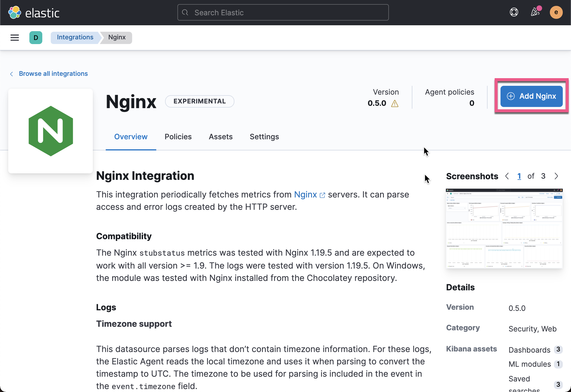Open the help menu lifebuoy icon
The width and height of the screenshot is (571, 392).
pos(514,12)
